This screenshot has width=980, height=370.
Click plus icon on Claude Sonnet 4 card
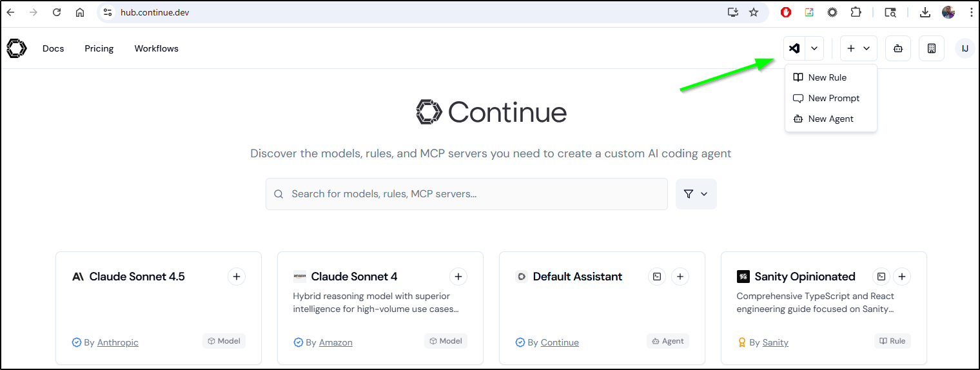pos(458,277)
